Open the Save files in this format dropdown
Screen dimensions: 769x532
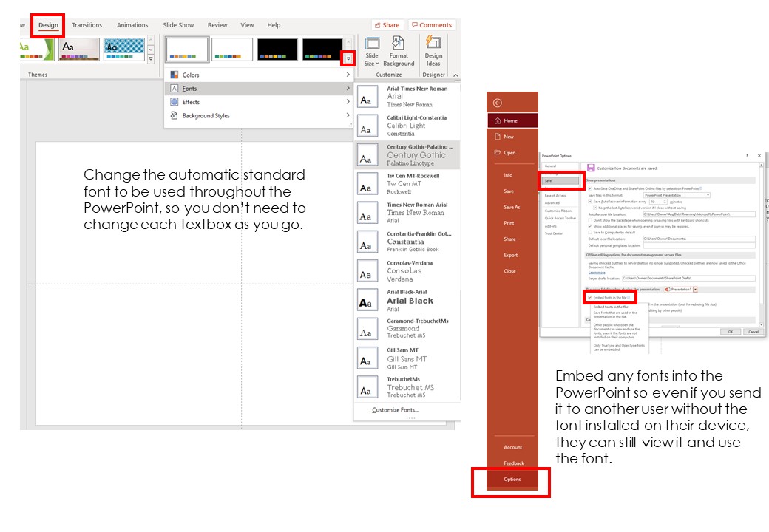pyautogui.click(x=677, y=195)
